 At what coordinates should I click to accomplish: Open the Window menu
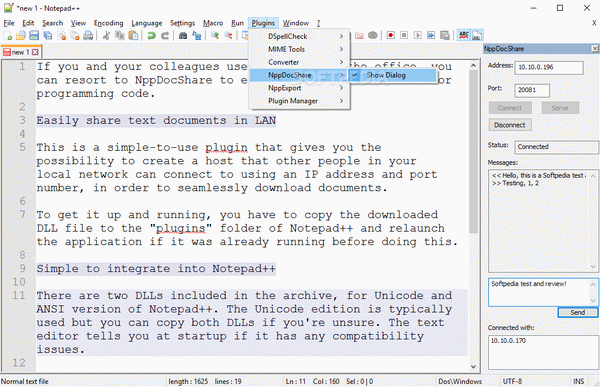click(x=296, y=23)
